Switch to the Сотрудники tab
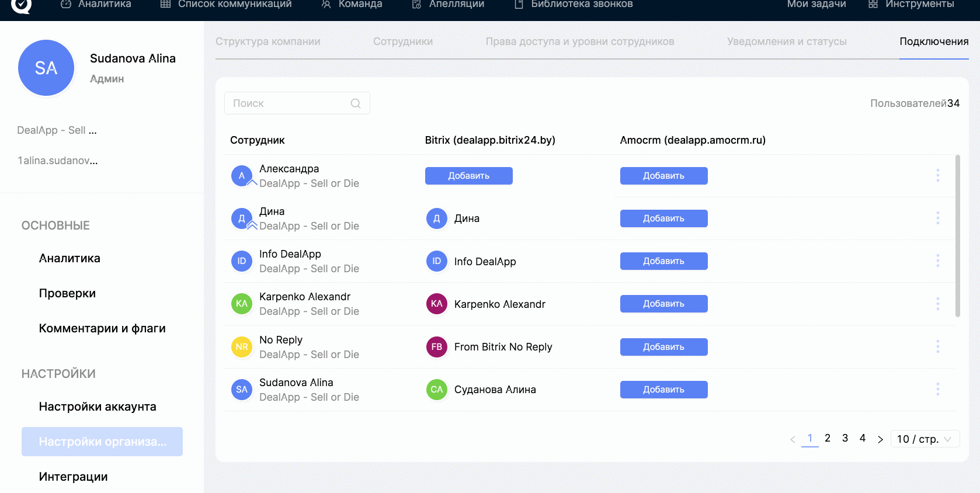Screen dimensions: 980x493 (x=402, y=41)
